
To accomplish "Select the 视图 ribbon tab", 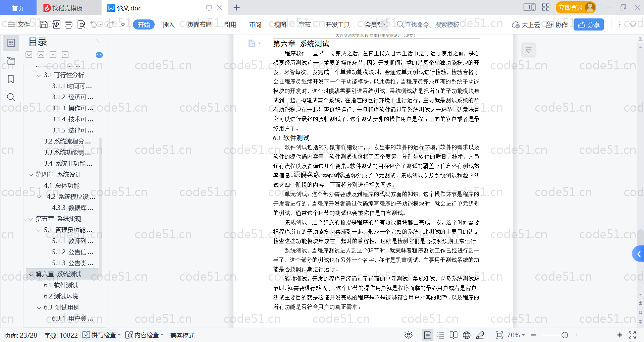I will (x=280, y=24).
